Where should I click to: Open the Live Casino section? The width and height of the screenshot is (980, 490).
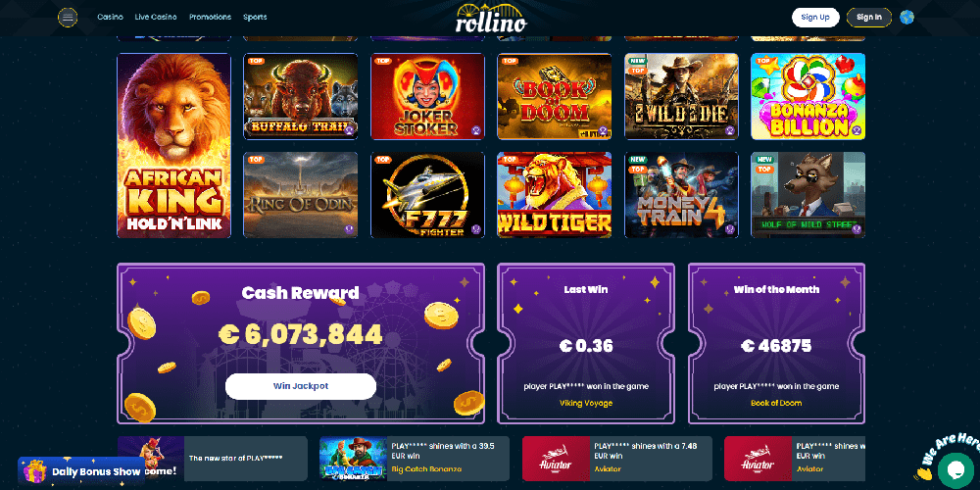156,17
